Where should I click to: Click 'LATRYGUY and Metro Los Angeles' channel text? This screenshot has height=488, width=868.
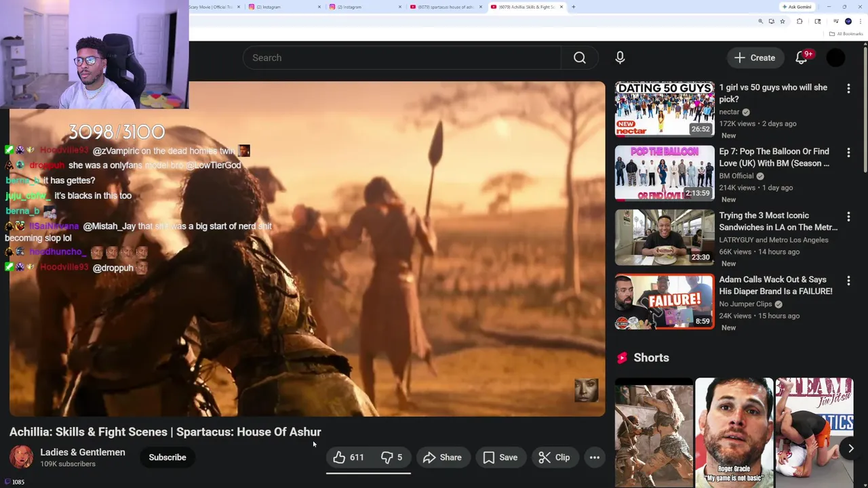coord(774,240)
